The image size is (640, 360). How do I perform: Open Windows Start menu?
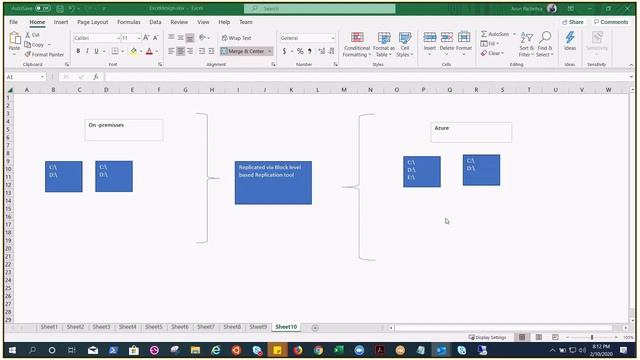coord(12,350)
